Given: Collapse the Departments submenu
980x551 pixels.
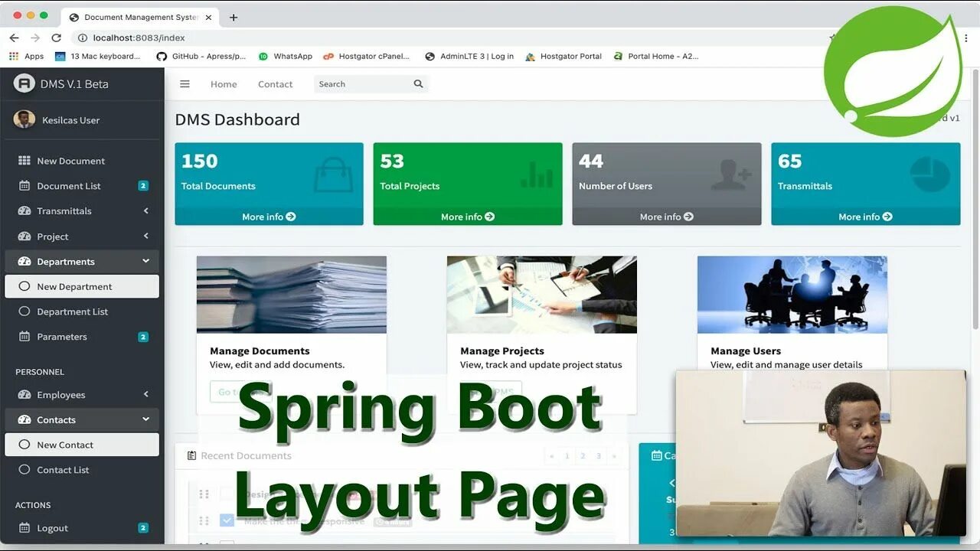Looking at the screenshot, I should coord(145,261).
